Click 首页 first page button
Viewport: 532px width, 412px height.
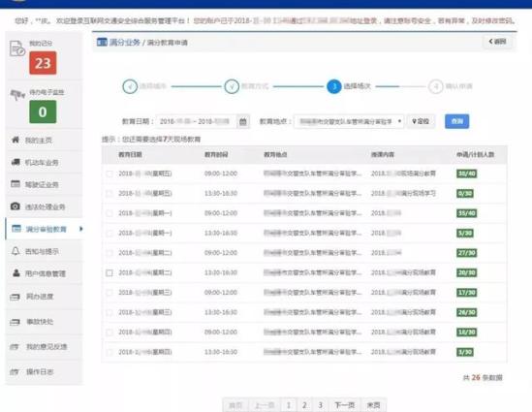tap(235, 405)
